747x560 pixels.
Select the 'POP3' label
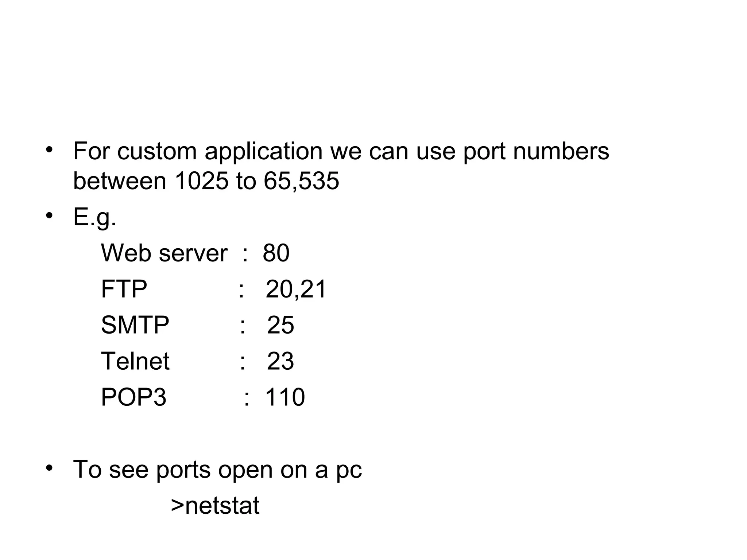(133, 397)
